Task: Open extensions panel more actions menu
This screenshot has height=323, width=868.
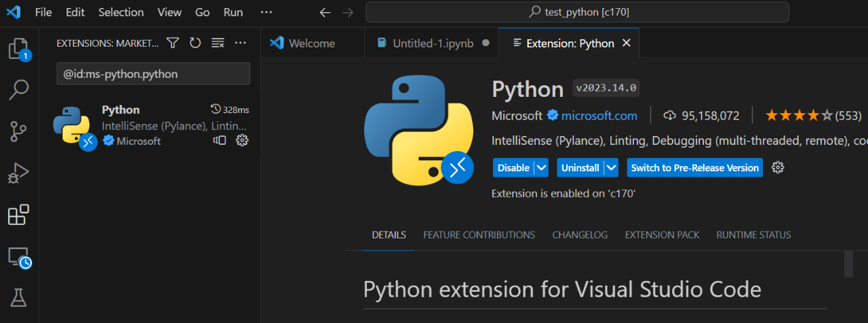Action: tap(240, 43)
